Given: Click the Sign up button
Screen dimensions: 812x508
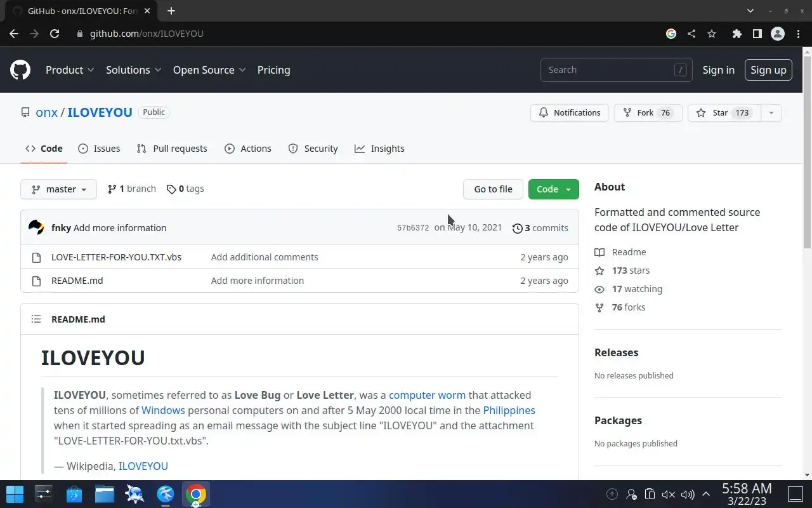Looking at the screenshot, I should [x=768, y=70].
